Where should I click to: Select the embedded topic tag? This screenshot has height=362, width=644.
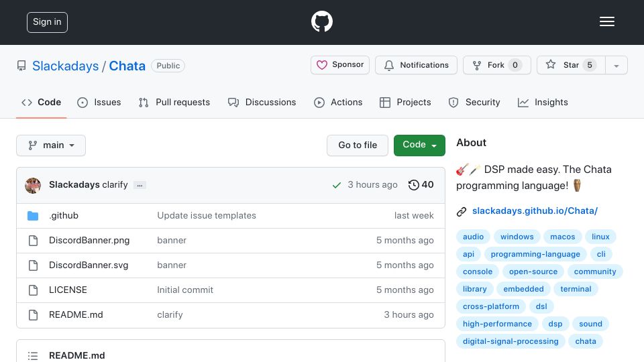[x=523, y=289]
